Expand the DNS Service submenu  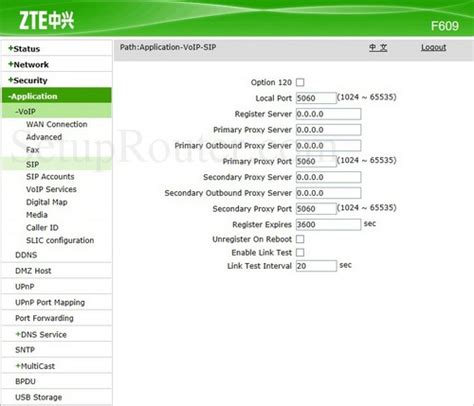tap(41, 334)
